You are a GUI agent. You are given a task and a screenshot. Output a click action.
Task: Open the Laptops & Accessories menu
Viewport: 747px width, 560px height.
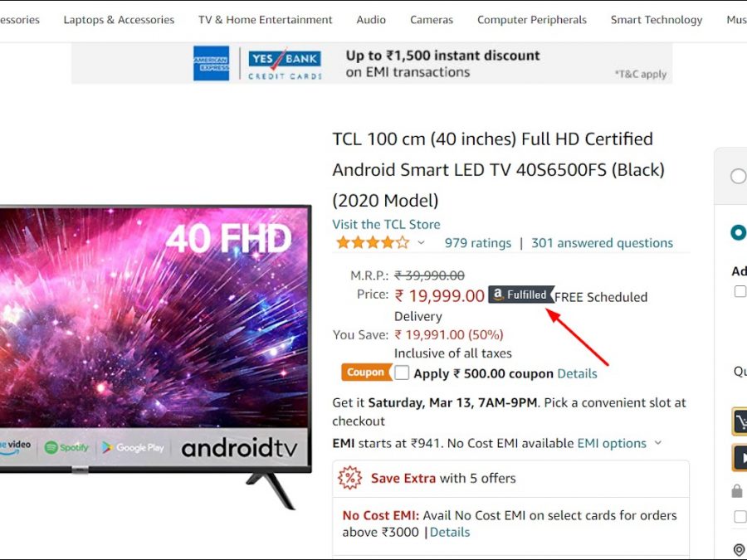(119, 20)
